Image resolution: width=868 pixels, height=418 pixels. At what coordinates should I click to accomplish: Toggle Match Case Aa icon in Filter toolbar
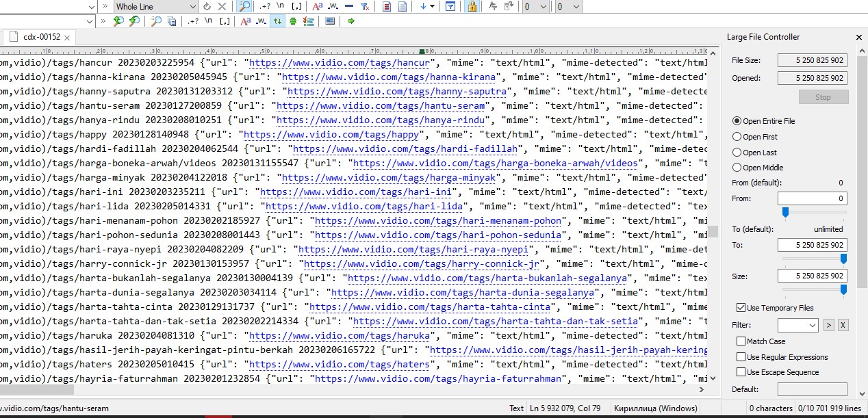coord(317,6)
